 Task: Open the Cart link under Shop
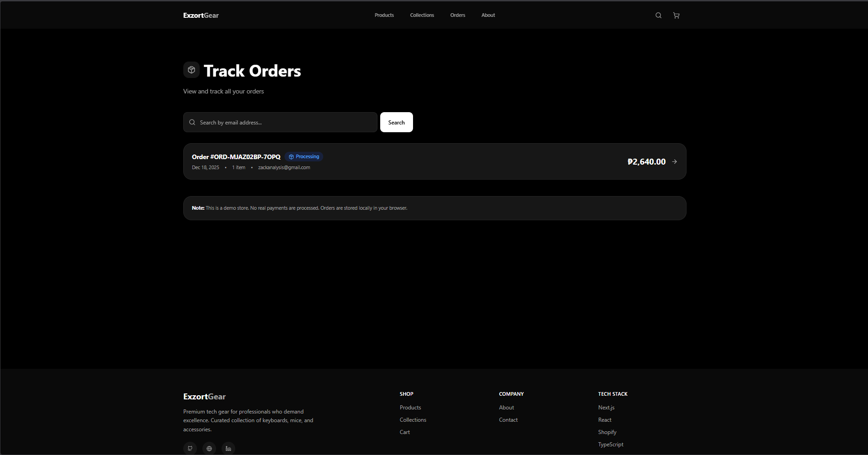[x=404, y=432]
